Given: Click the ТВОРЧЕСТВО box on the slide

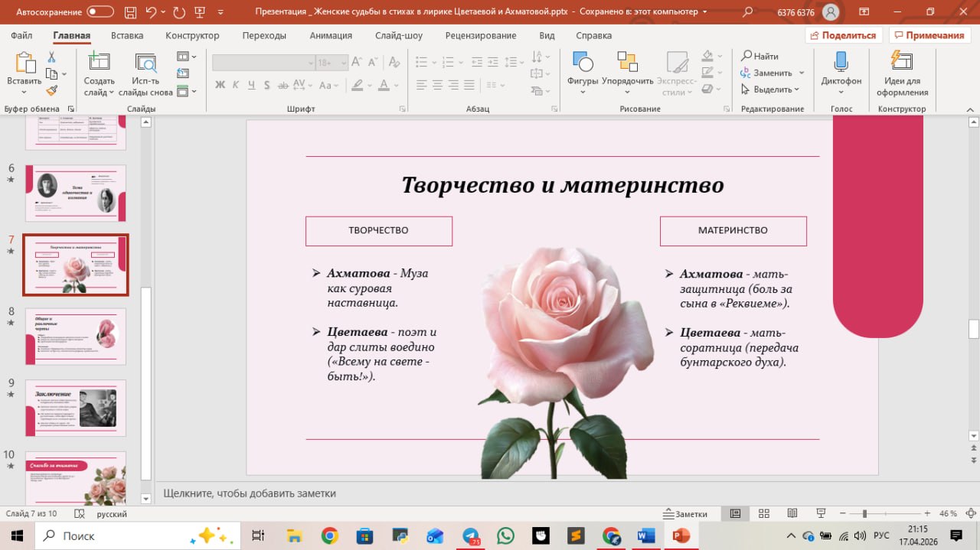Looking at the screenshot, I should (x=378, y=230).
